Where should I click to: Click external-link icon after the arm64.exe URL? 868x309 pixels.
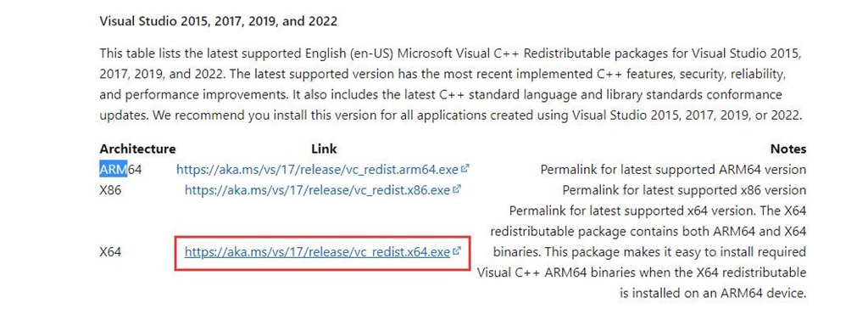pos(465,168)
